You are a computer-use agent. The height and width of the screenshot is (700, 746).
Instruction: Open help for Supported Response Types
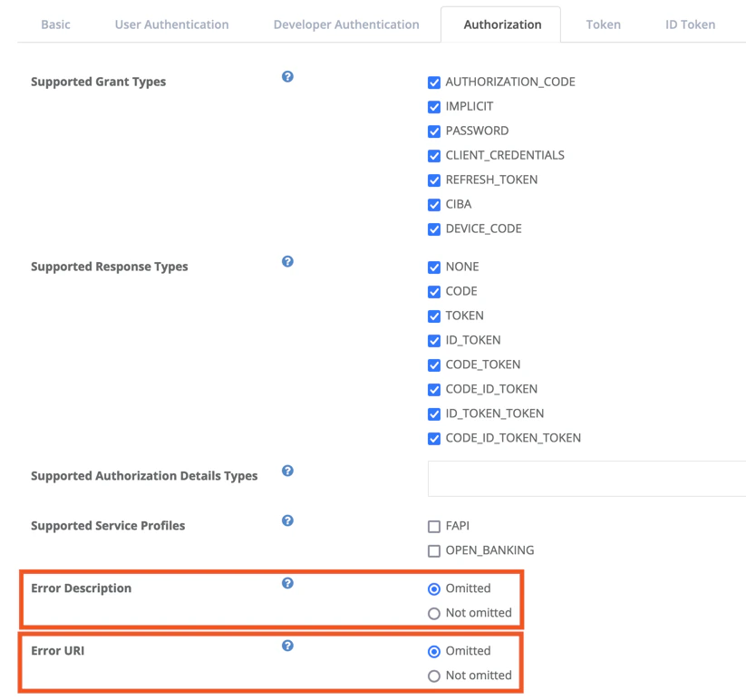click(287, 261)
